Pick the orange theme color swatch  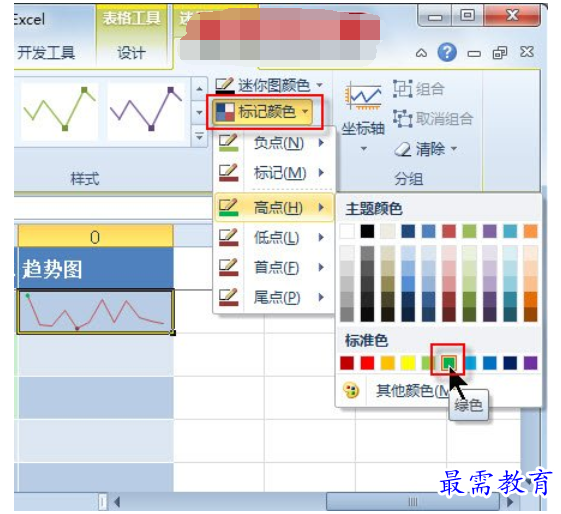[x=531, y=231]
